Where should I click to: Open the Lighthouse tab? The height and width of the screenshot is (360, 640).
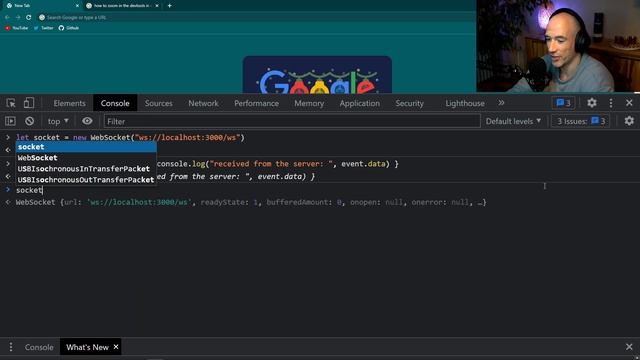[465, 103]
